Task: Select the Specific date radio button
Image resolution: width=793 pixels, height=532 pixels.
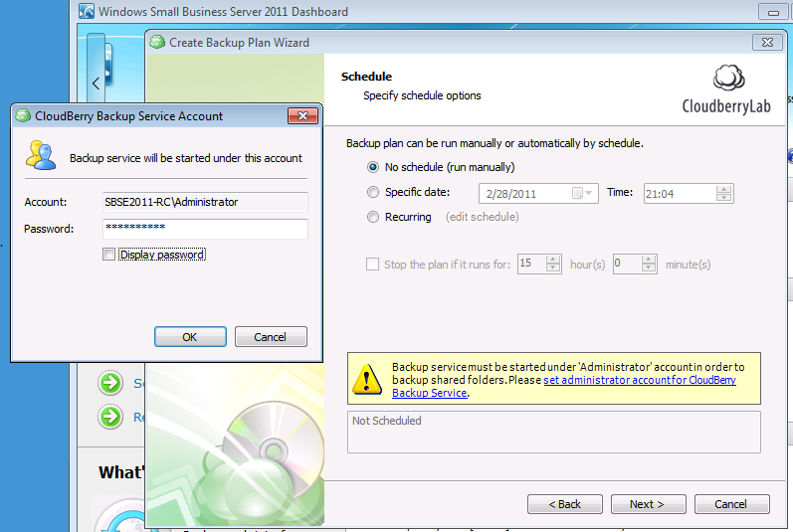Action: [x=373, y=192]
